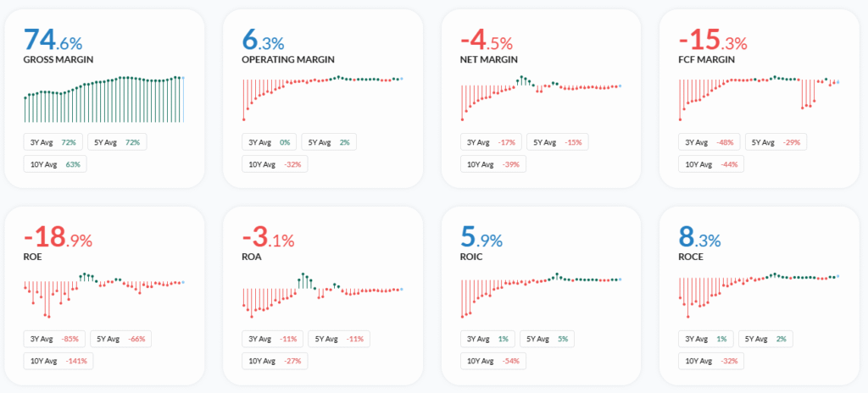Click the ROA 10Y Avg badge
Viewport: 868px width, 393px height.
pos(275,361)
